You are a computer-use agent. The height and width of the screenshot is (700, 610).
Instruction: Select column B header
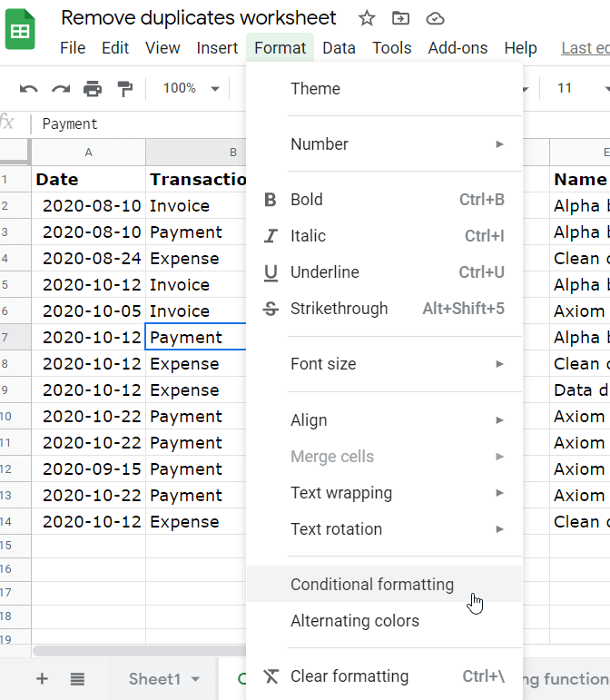[196, 153]
